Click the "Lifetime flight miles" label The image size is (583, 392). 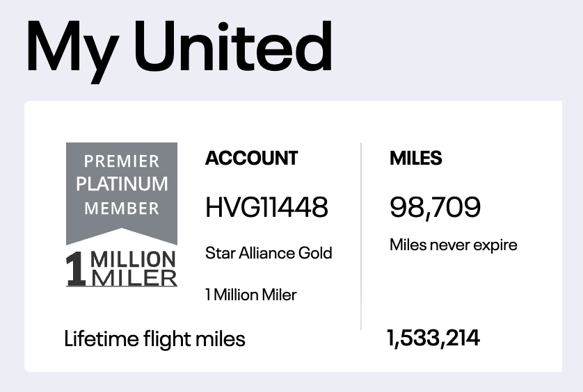(x=154, y=339)
